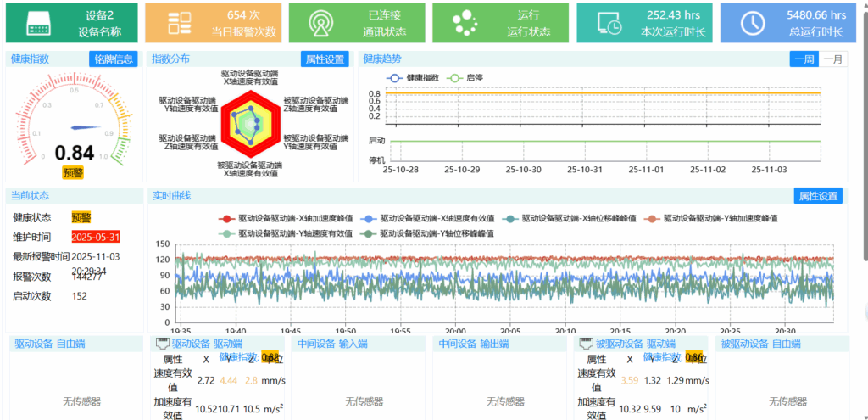This screenshot has height=420, width=868.
Task: Click the device icon on the 设备名称 card
Action: coord(40,23)
